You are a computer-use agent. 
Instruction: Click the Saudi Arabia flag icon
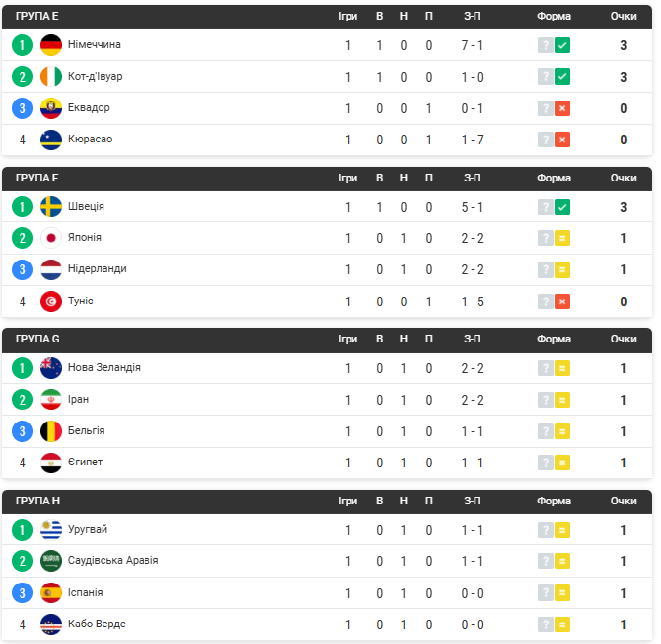coord(51,561)
